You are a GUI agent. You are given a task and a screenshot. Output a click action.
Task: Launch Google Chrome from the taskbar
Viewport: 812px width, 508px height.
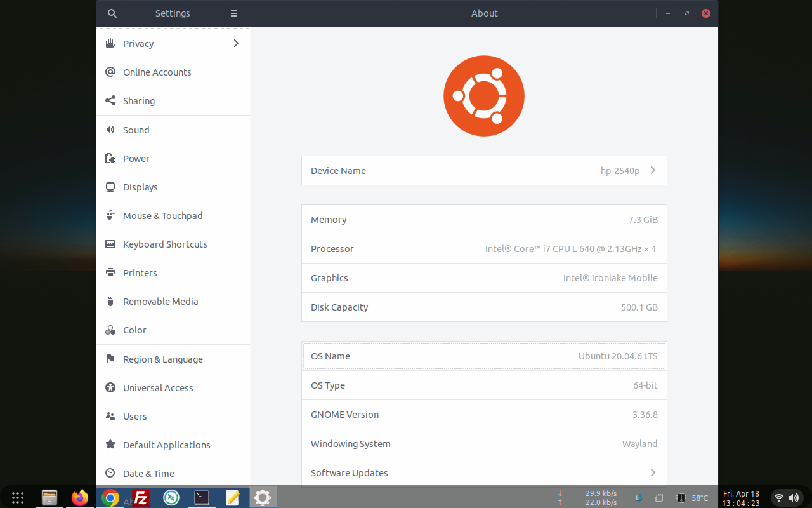tap(110, 498)
